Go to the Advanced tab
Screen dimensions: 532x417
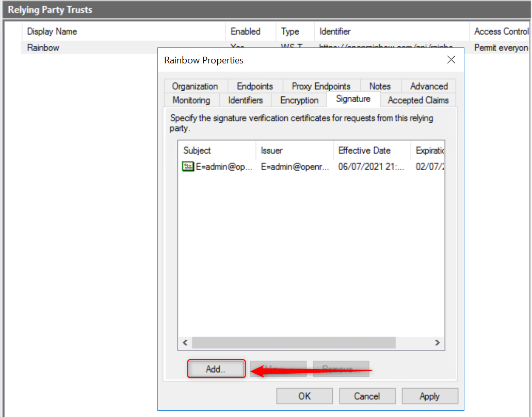(428, 86)
